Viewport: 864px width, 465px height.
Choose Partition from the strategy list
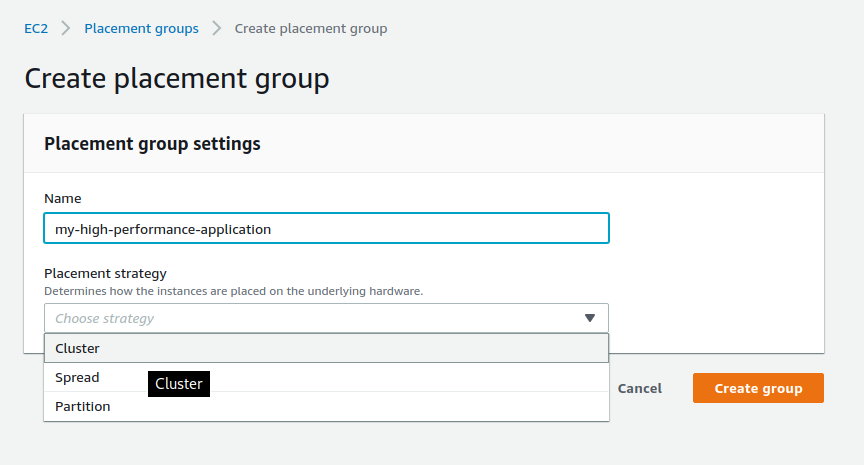326,407
